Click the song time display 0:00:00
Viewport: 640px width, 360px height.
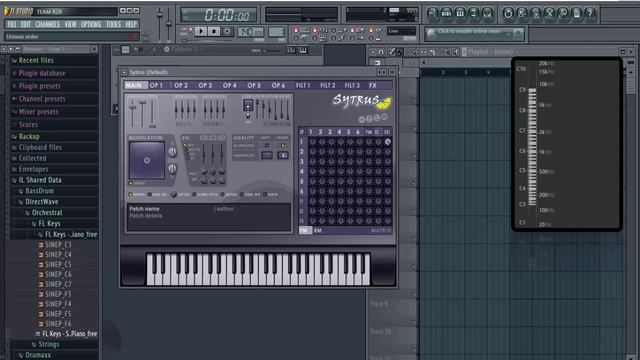tap(219, 16)
